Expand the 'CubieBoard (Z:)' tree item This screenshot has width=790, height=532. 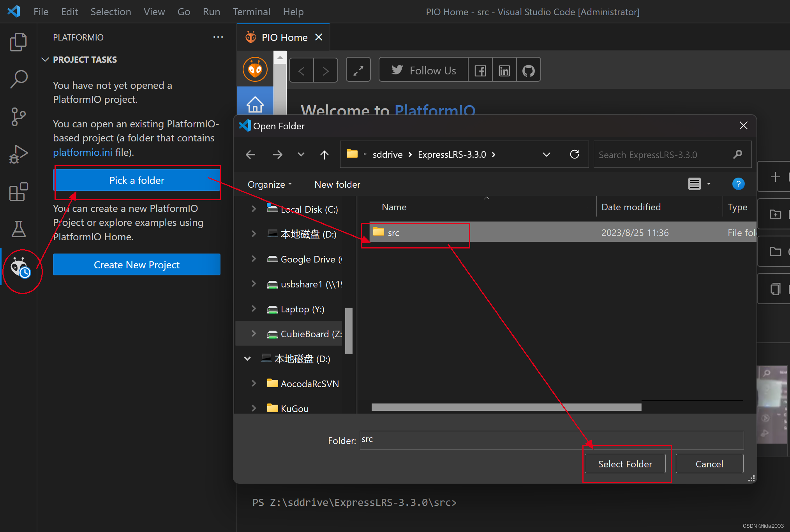click(x=252, y=334)
